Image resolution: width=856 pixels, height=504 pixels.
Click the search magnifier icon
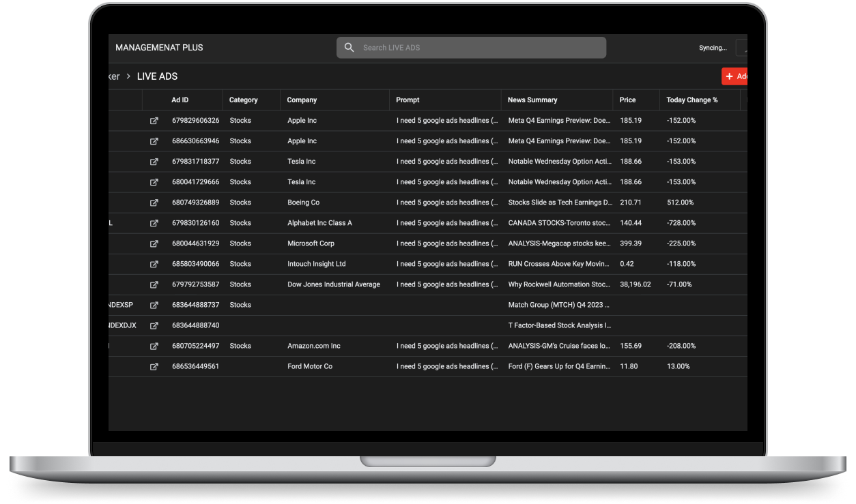(x=349, y=48)
